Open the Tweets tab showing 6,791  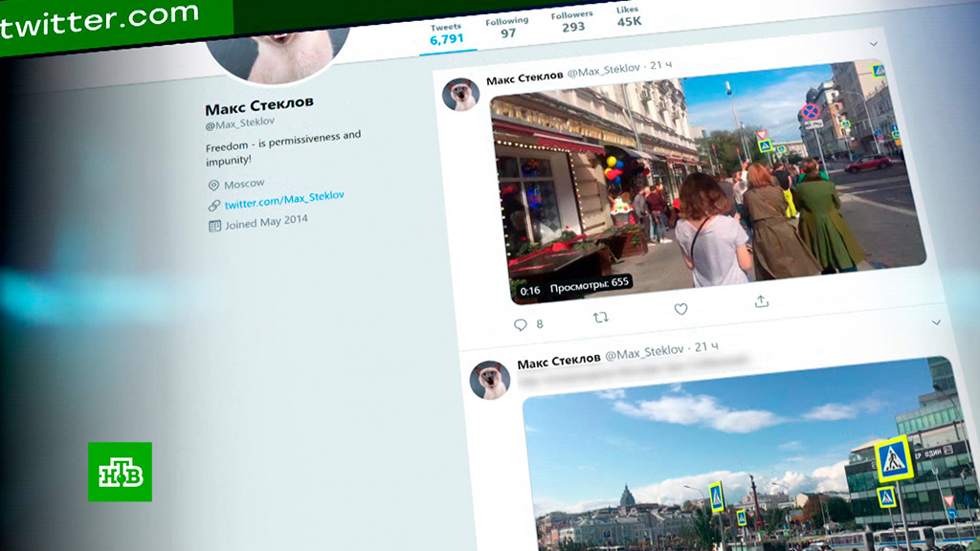[446, 34]
